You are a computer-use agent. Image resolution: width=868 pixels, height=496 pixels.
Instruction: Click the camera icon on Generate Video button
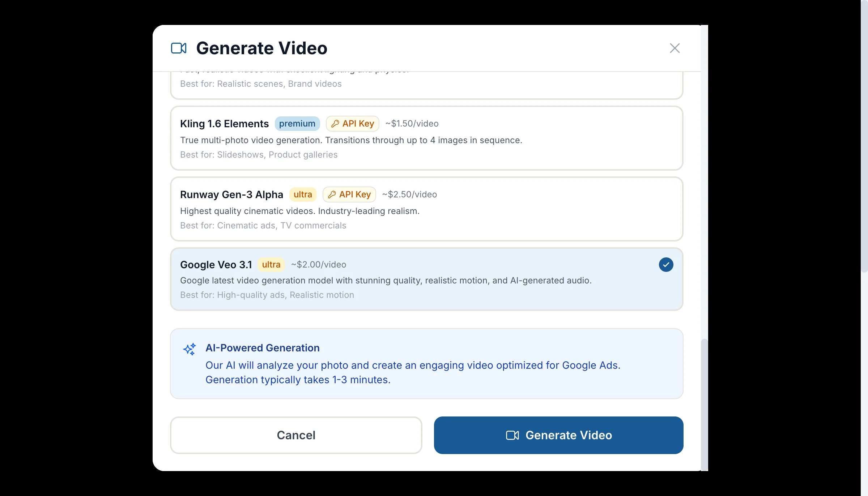tap(512, 435)
